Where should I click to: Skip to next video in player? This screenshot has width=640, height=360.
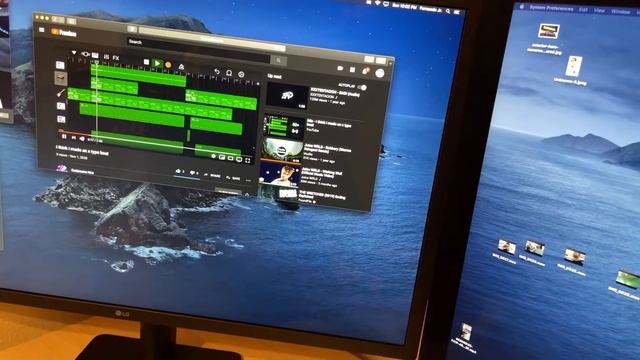pos(73,138)
